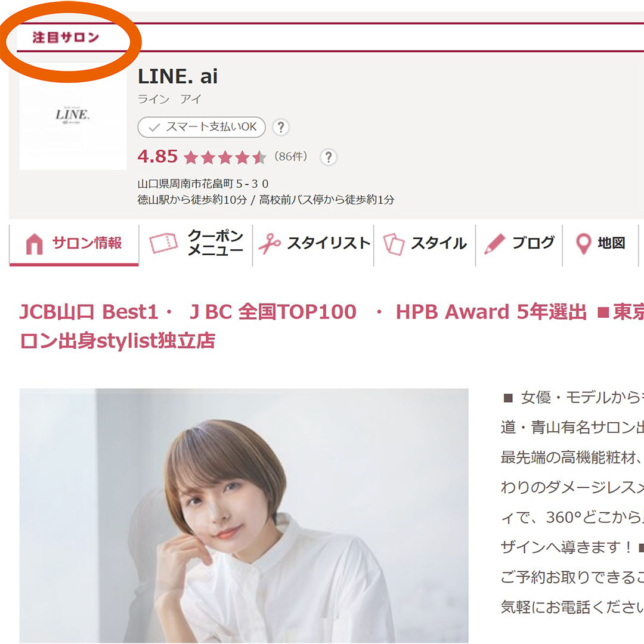Switch to the サロン情報 tab
The image size is (644, 644).
click(x=87, y=243)
